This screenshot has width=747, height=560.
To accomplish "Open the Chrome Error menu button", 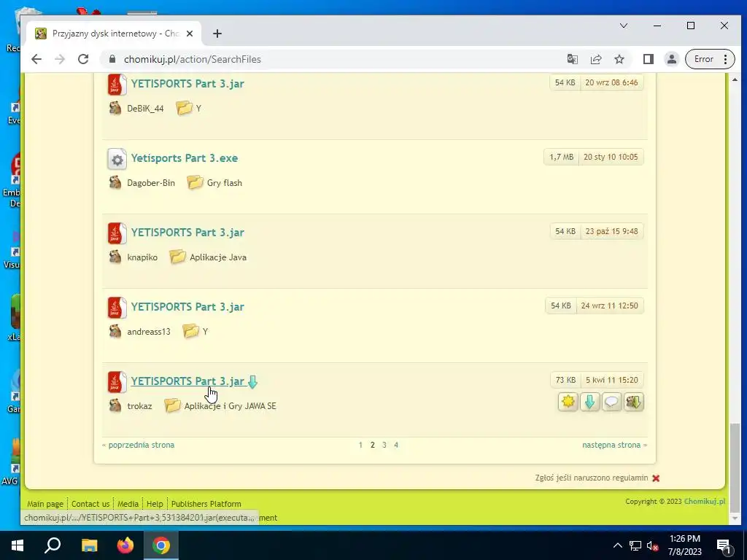I will 710,59.
